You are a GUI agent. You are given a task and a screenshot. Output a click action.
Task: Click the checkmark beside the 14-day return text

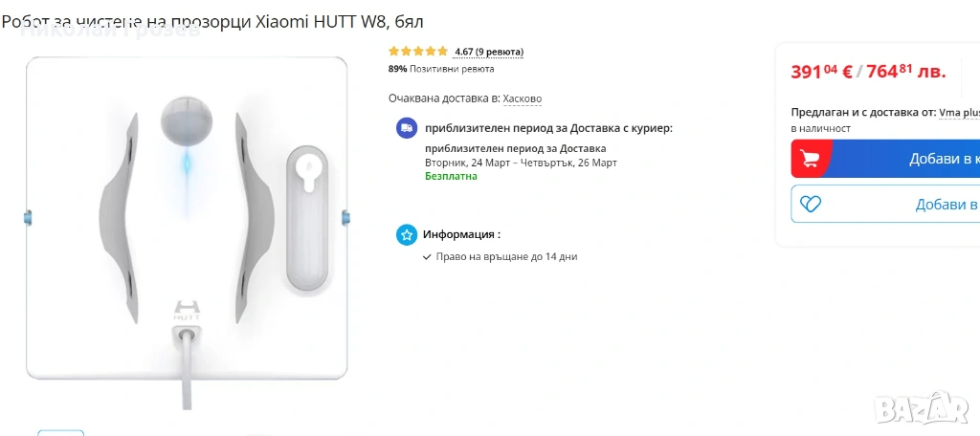click(x=427, y=257)
